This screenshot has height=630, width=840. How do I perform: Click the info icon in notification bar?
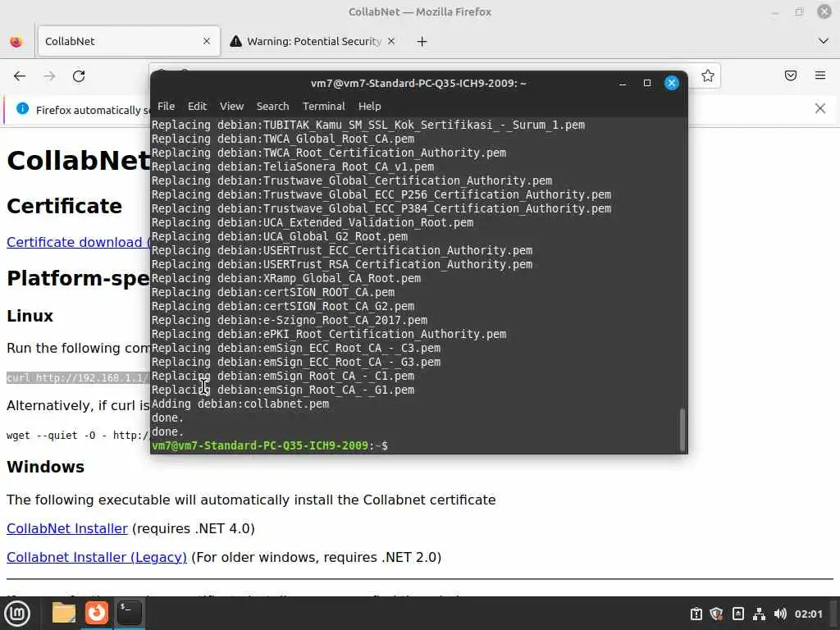pyautogui.click(x=22, y=109)
